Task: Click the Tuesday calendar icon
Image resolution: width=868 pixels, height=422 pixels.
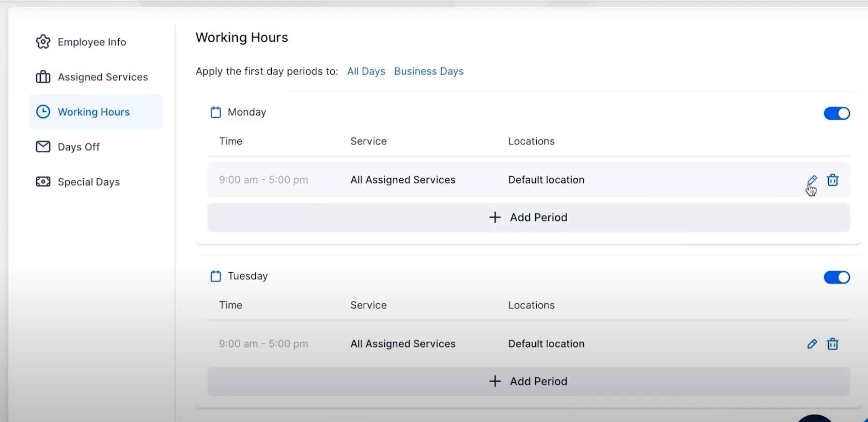Action: tap(216, 276)
